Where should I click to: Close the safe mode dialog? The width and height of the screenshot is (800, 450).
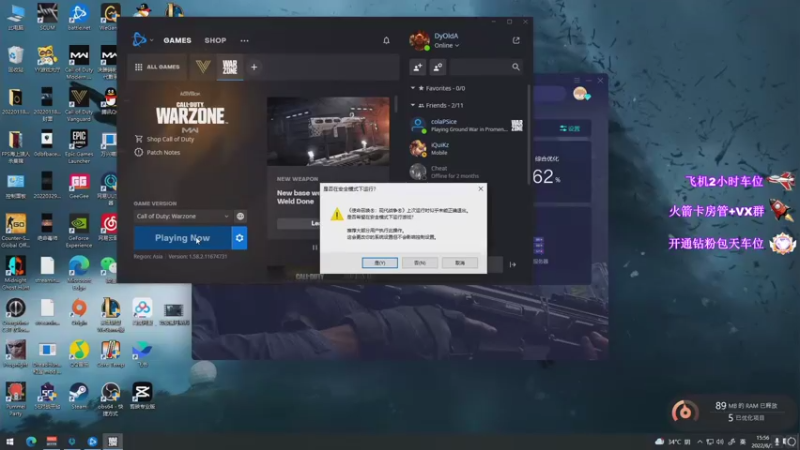(481, 189)
